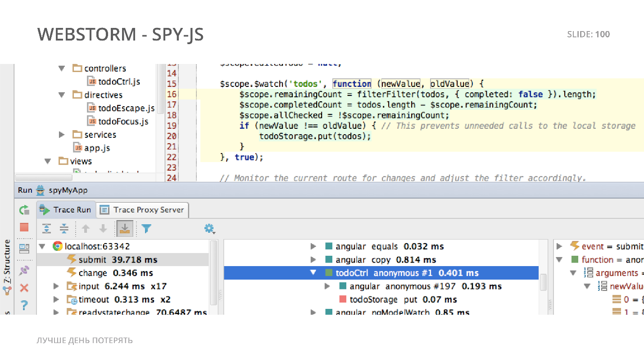This screenshot has height=362, width=644.
Task: Open todoCtrl.js in the project tree
Action: coord(119,81)
